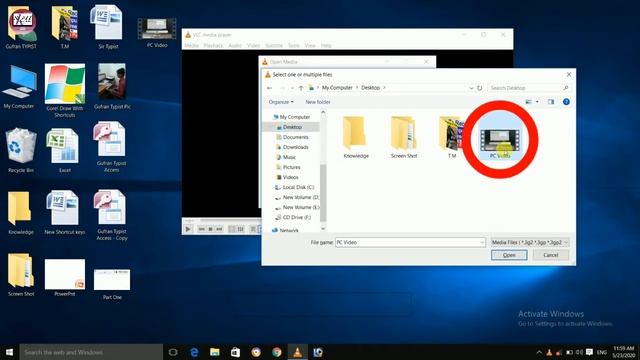
Task: Refresh the Desktop folder listing
Action: coord(480,88)
